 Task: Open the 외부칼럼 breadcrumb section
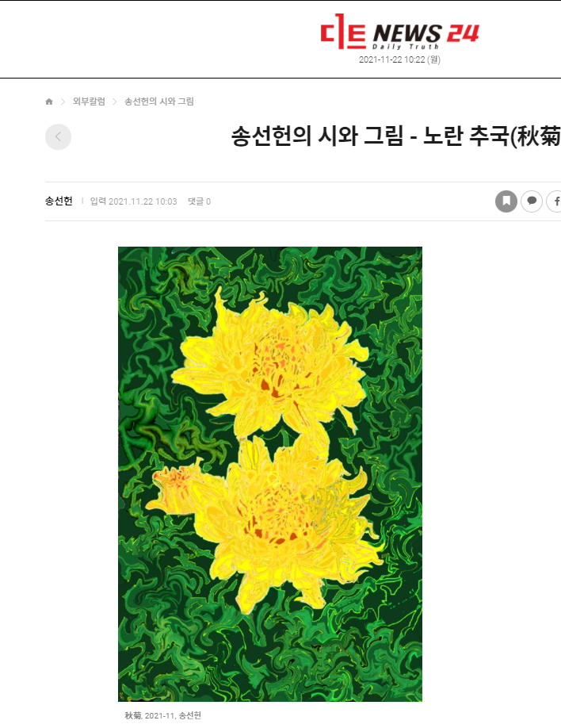(89, 102)
